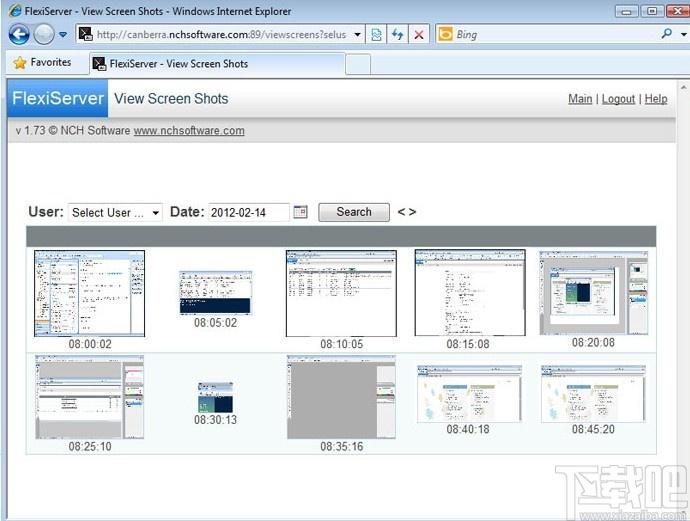The height and width of the screenshot is (521, 690).
Task: Click the Favorites star button
Action: [42, 62]
